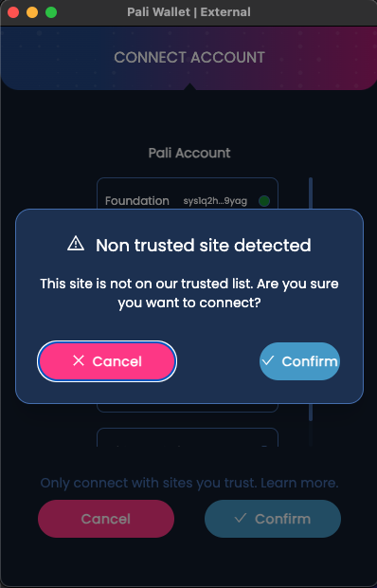Screen dimensions: 377x588
Task: Click the X icon on the pink Cancel button
Action: click(79, 360)
